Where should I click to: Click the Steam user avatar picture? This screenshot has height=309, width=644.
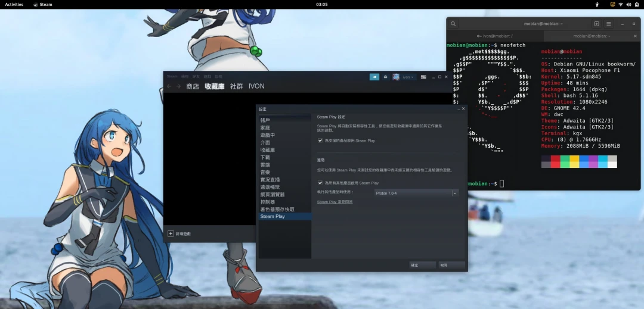(397, 77)
